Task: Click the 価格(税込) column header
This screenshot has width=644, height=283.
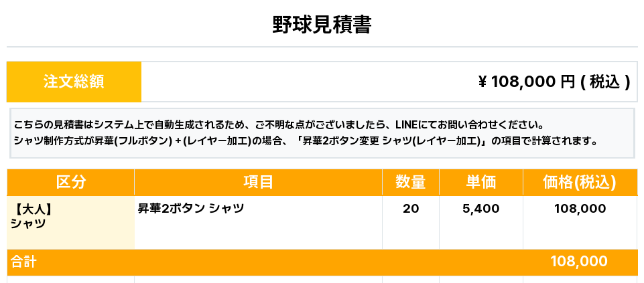Action: coord(579,182)
